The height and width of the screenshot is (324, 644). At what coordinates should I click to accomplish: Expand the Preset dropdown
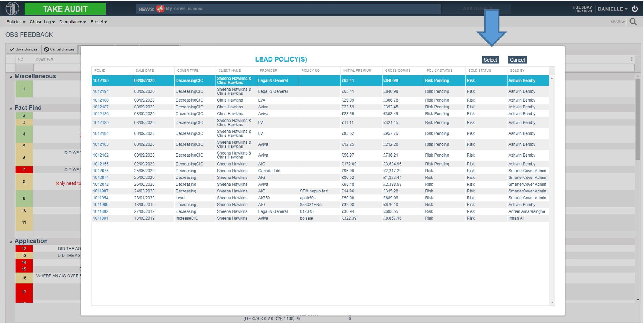click(x=99, y=22)
